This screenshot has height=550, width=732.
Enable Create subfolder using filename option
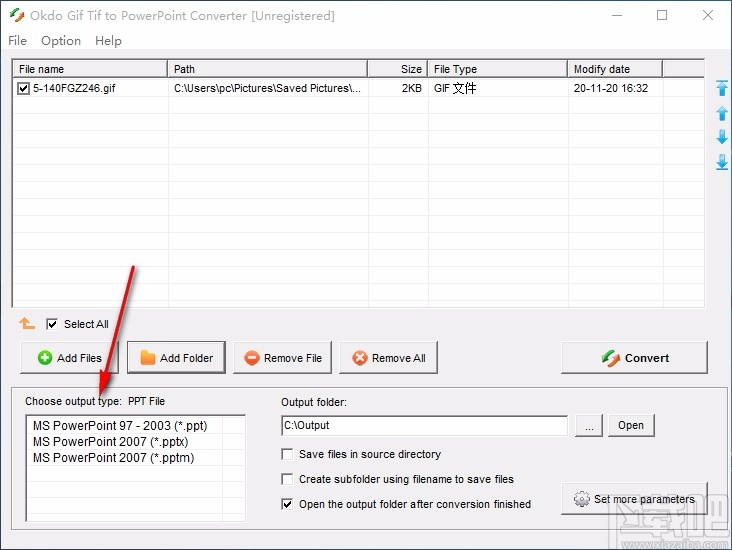click(287, 479)
